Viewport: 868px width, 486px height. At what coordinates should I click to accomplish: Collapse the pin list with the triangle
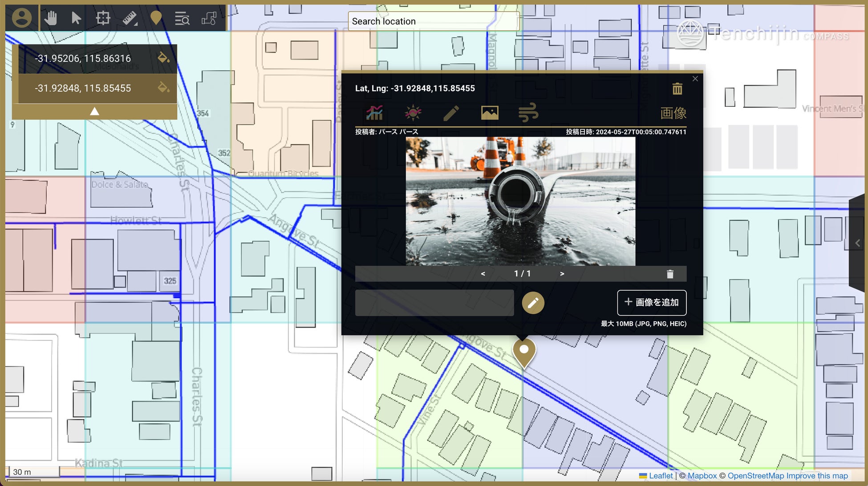pos(94,111)
